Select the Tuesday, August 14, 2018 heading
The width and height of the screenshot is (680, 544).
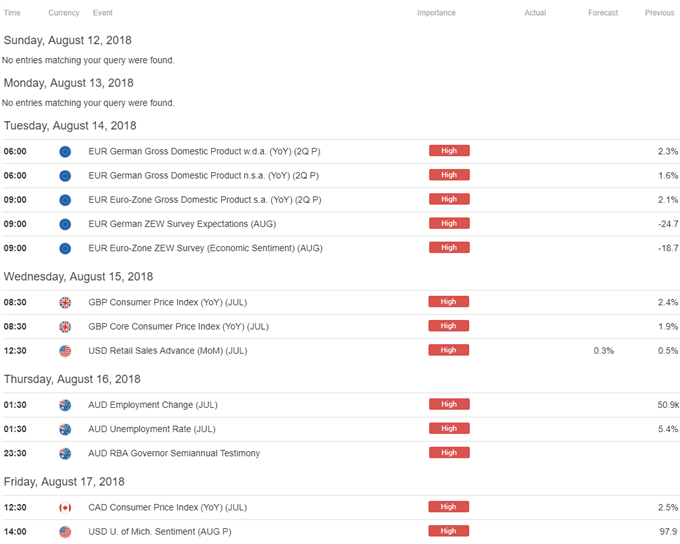[70, 126]
